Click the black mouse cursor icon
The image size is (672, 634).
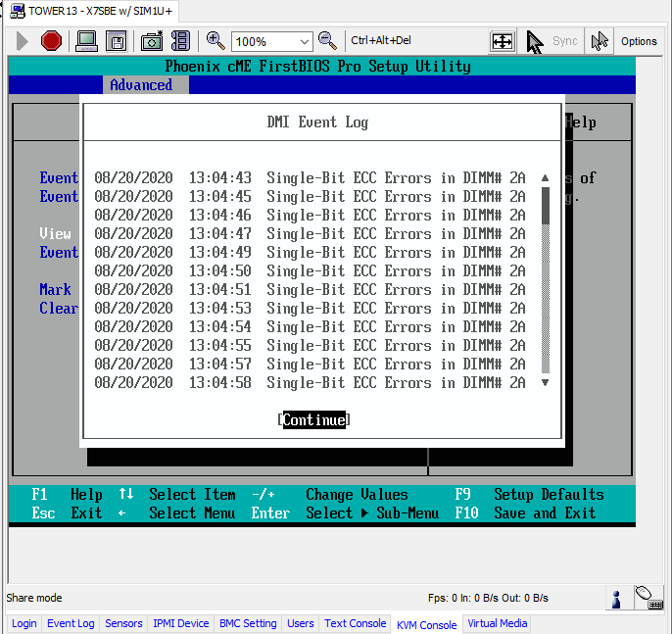(534, 41)
